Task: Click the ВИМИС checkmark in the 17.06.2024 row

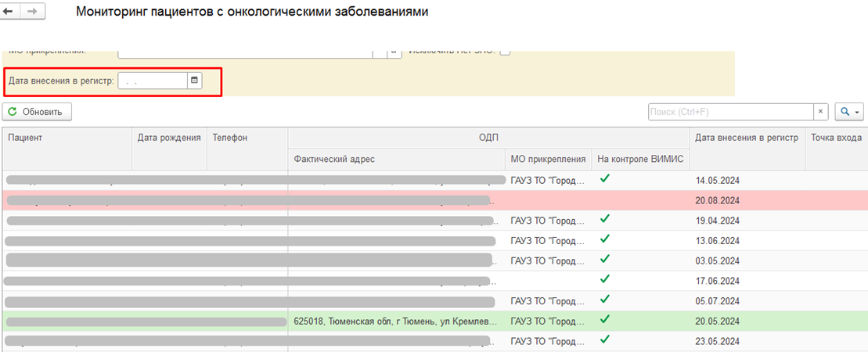Action: 604,279
